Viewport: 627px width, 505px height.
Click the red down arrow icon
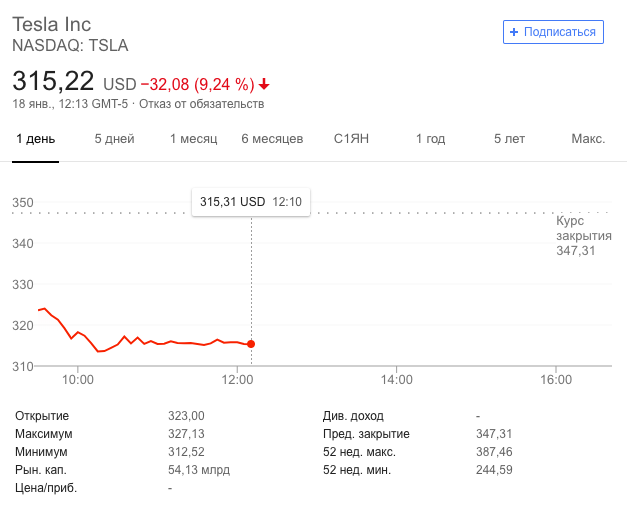pos(264,84)
